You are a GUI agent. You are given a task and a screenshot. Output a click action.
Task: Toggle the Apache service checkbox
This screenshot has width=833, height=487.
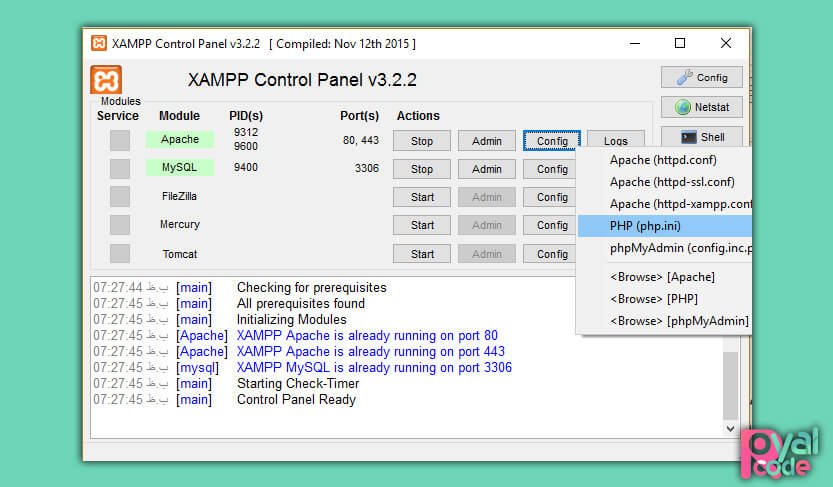tap(120, 141)
